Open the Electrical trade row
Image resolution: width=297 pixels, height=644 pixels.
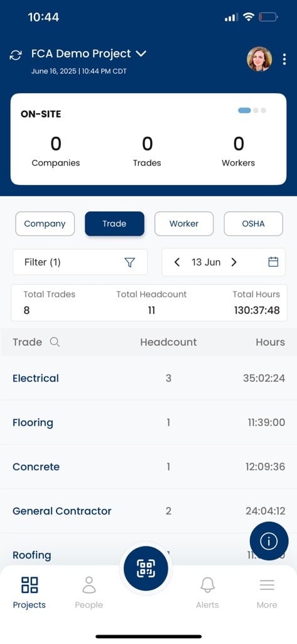(148, 378)
